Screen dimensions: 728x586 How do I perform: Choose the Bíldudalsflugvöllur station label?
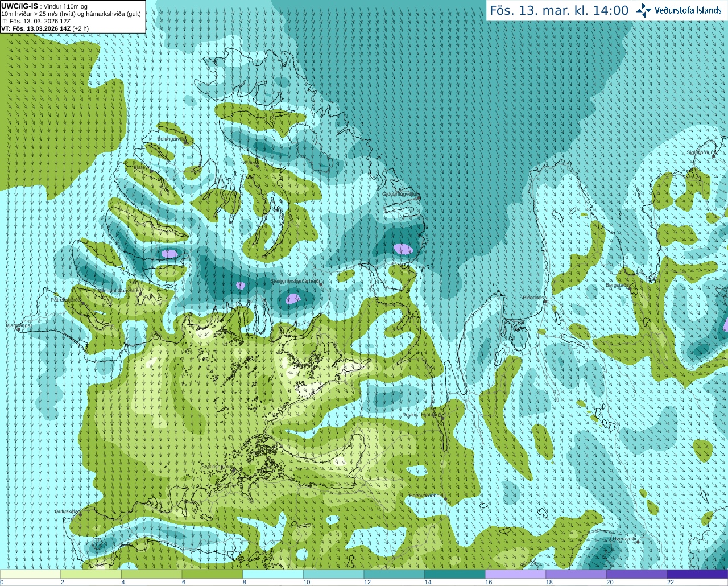(x=118, y=290)
